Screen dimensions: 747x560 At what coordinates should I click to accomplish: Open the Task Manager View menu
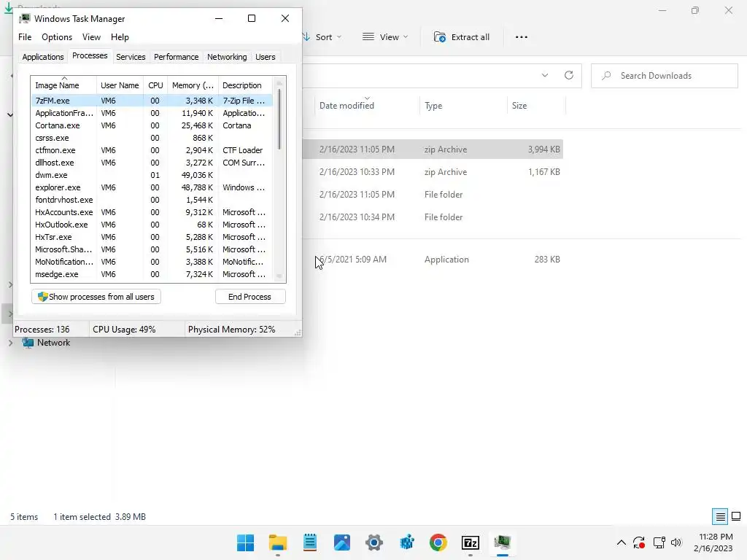point(91,37)
